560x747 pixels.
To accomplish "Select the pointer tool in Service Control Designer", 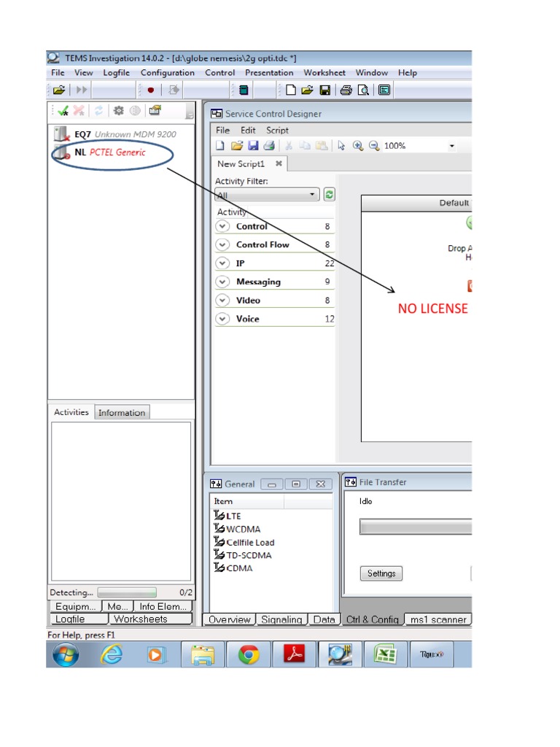I will point(341,146).
